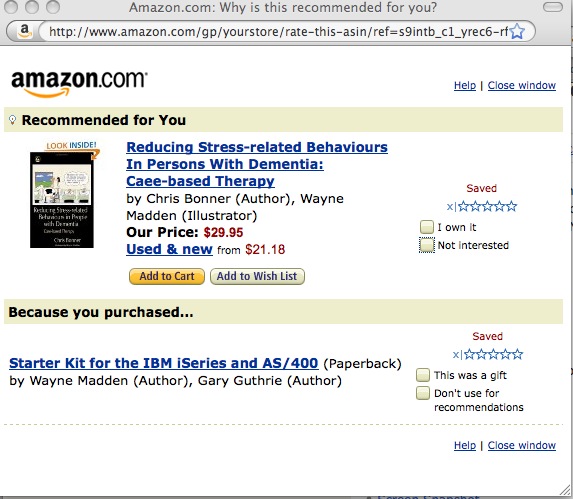Click the top Help link
This screenshot has width=573, height=499.
[x=465, y=85]
